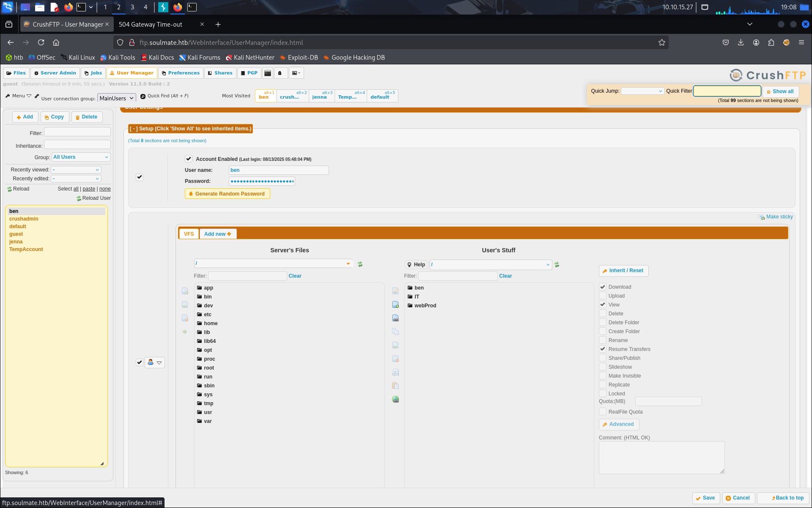Open the Preferences tab
The image size is (812, 508).
point(180,73)
